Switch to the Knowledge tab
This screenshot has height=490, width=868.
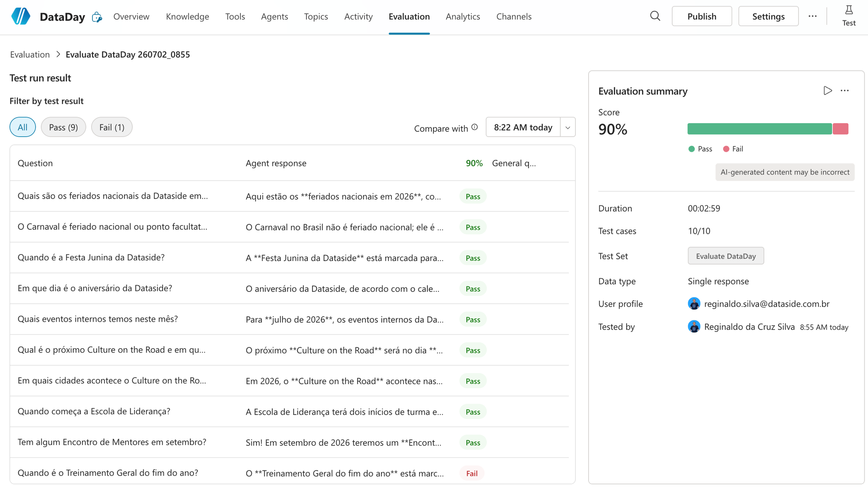[187, 16]
